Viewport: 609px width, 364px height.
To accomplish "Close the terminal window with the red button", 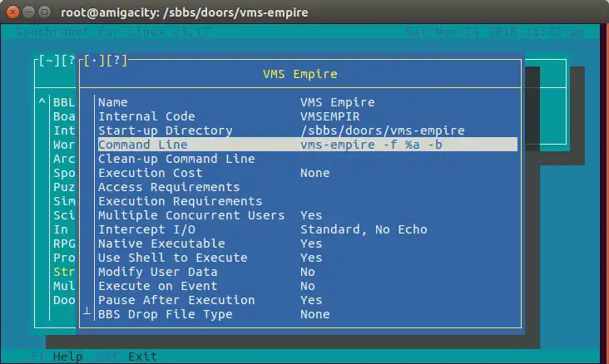I will pyautogui.click(x=14, y=11).
